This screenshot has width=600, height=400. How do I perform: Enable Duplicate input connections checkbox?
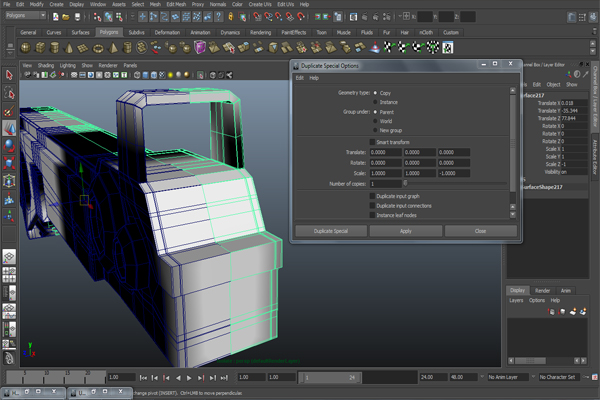click(372, 206)
